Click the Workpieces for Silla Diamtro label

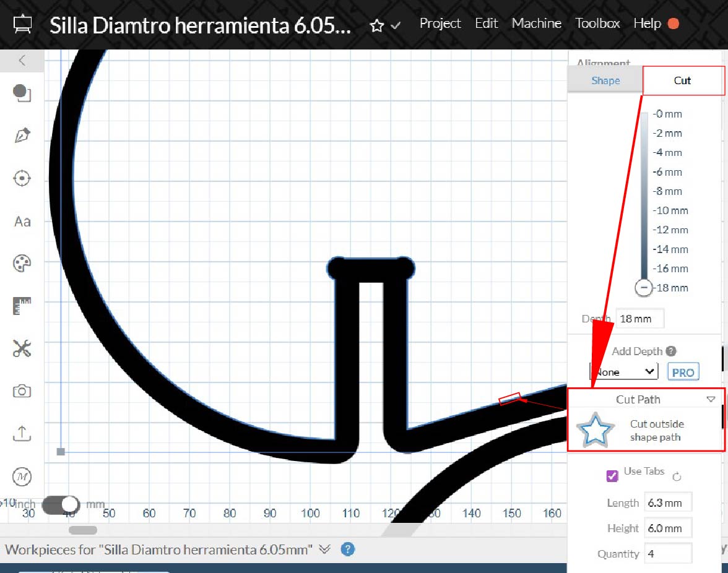pyautogui.click(x=158, y=550)
